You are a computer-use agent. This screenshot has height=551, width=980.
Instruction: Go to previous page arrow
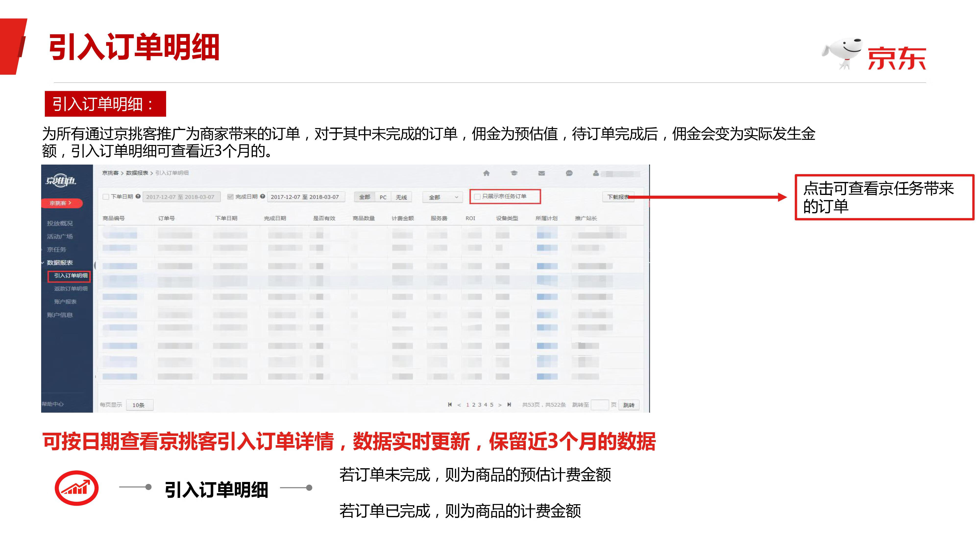(x=459, y=405)
